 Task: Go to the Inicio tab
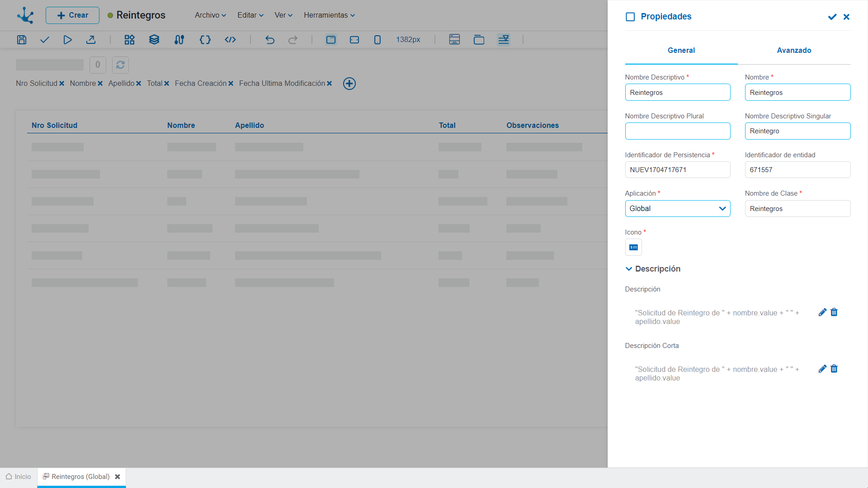coord(19,477)
